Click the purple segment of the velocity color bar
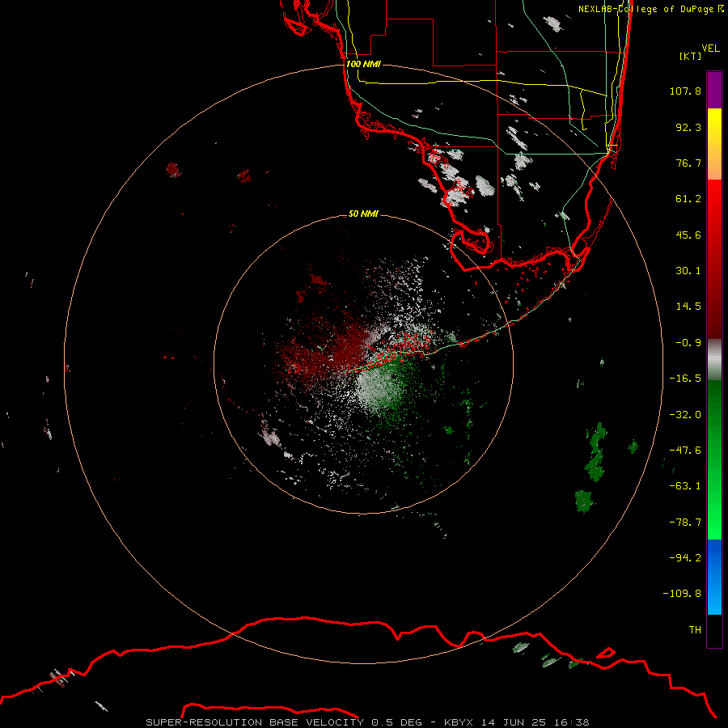This screenshot has width=728, height=728. click(714, 90)
